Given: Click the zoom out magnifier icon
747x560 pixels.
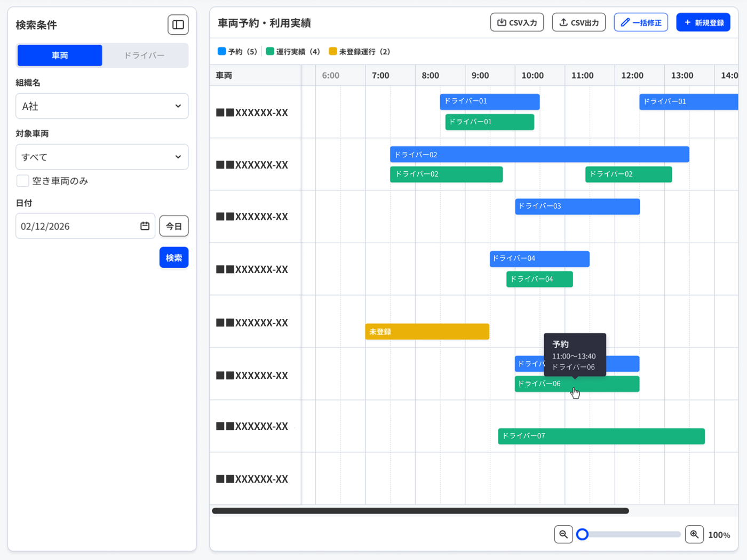Looking at the screenshot, I should pos(563,534).
